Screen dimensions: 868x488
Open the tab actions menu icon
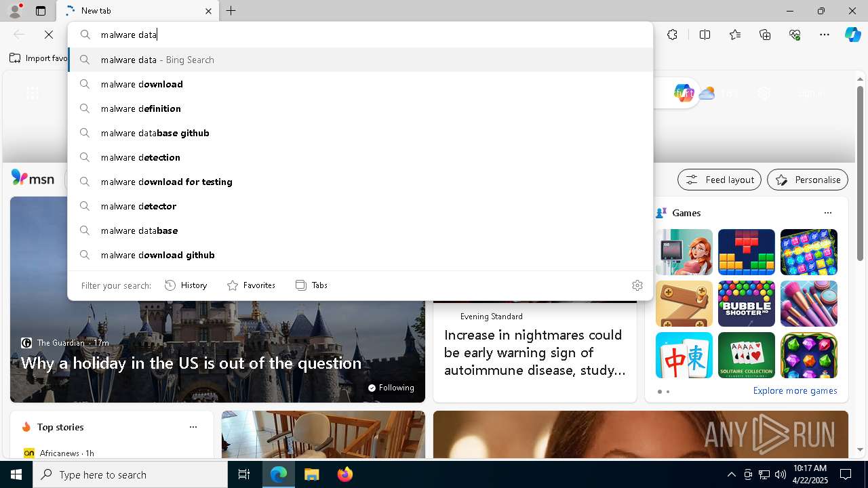point(41,11)
